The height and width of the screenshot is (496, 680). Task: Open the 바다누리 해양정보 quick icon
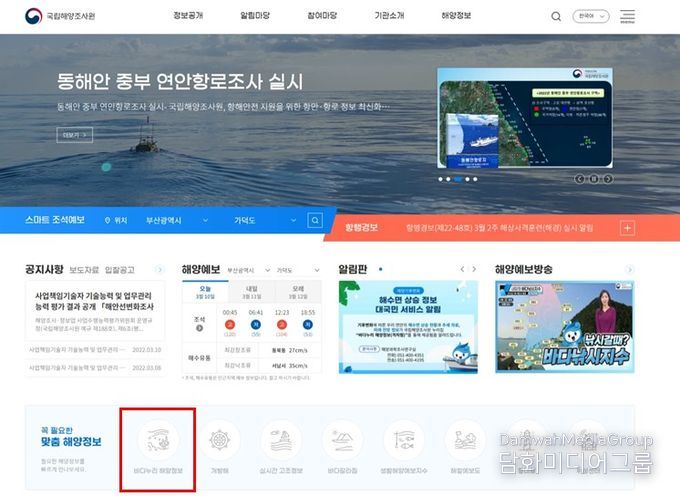[158, 441]
